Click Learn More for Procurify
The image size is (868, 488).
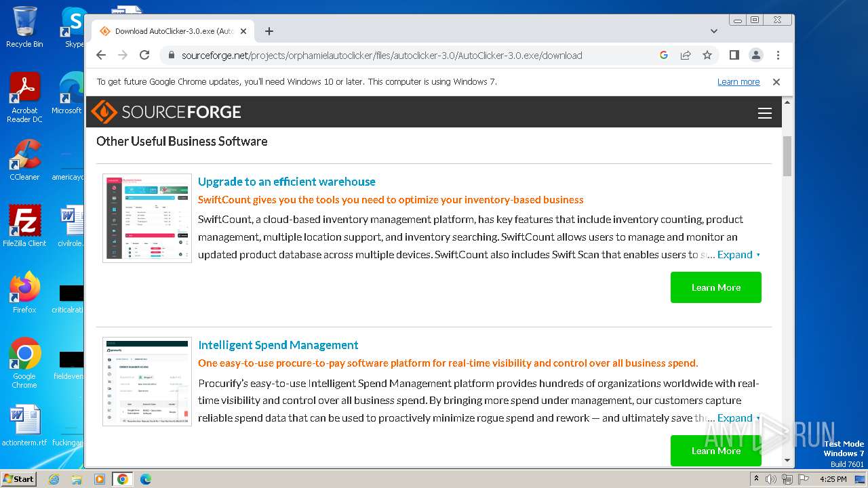click(716, 451)
